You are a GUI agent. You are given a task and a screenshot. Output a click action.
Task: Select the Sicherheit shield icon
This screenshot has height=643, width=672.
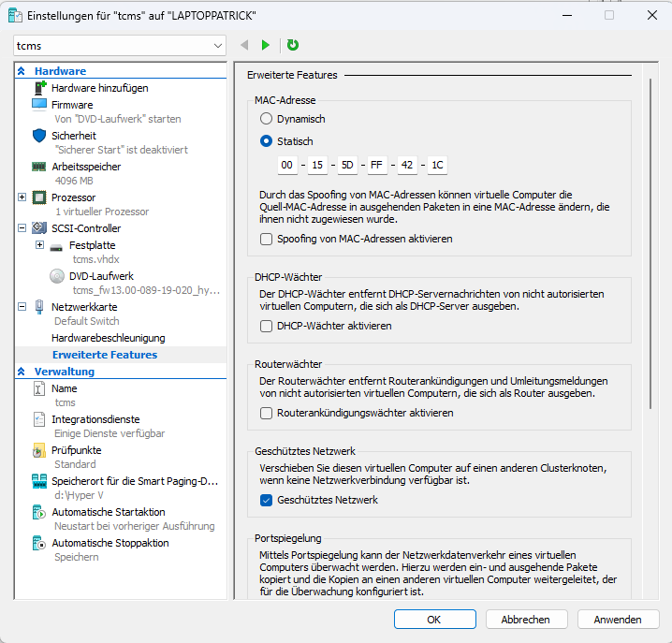point(39,136)
